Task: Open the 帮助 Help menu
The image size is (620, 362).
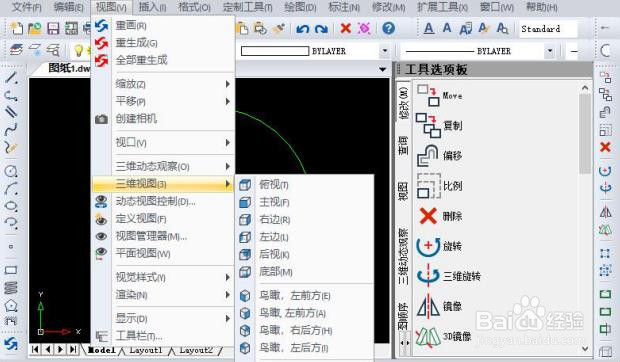Action: click(x=541, y=7)
